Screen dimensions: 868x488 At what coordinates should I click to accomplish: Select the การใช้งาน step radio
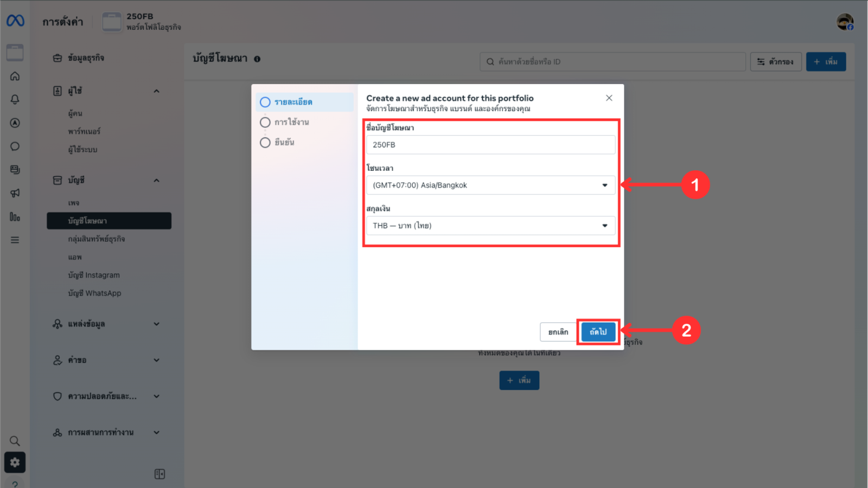coord(265,123)
